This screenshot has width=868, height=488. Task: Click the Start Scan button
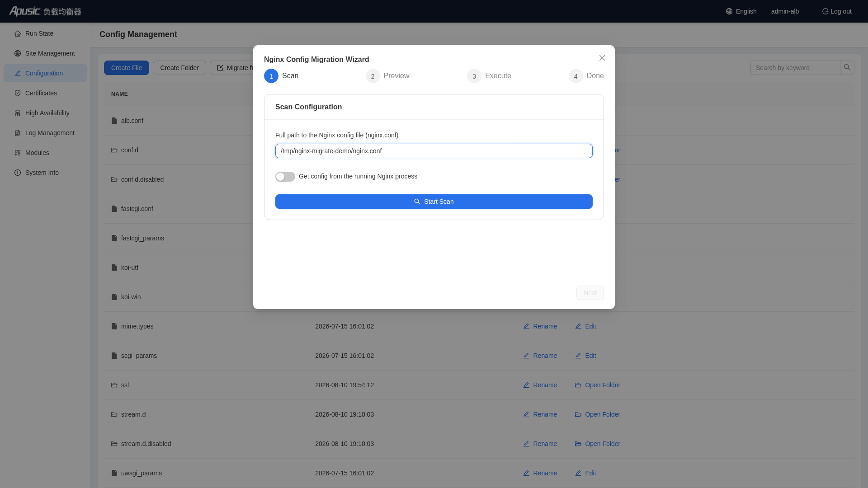pyautogui.click(x=434, y=202)
